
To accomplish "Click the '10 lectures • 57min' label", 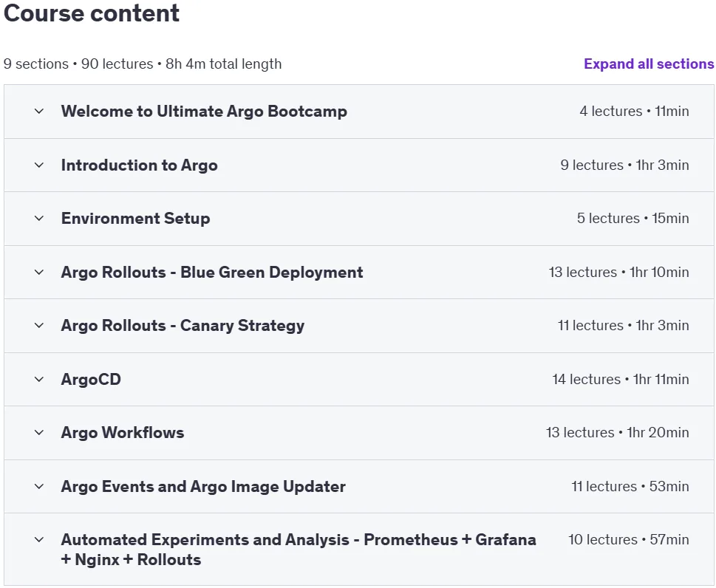I will pyautogui.click(x=629, y=539).
